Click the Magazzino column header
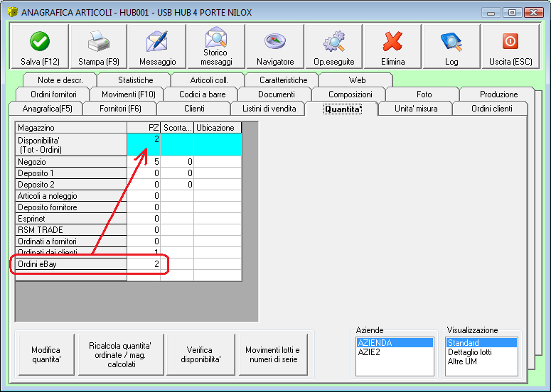 coord(71,128)
